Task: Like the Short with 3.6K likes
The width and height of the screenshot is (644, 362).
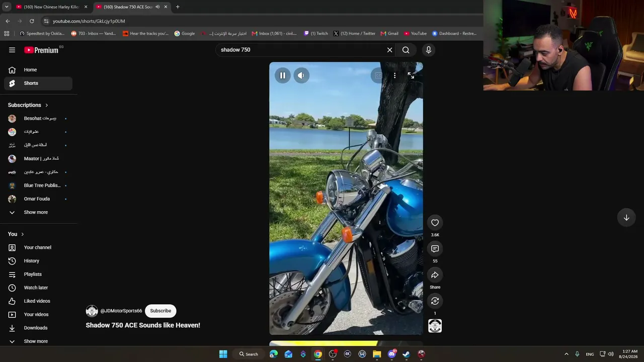Action: pyautogui.click(x=435, y=223)
